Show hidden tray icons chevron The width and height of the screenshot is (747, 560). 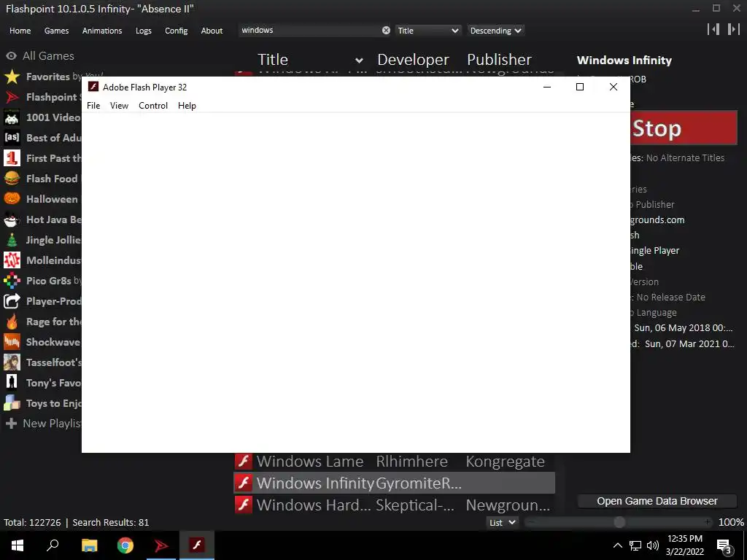point(617,545)
